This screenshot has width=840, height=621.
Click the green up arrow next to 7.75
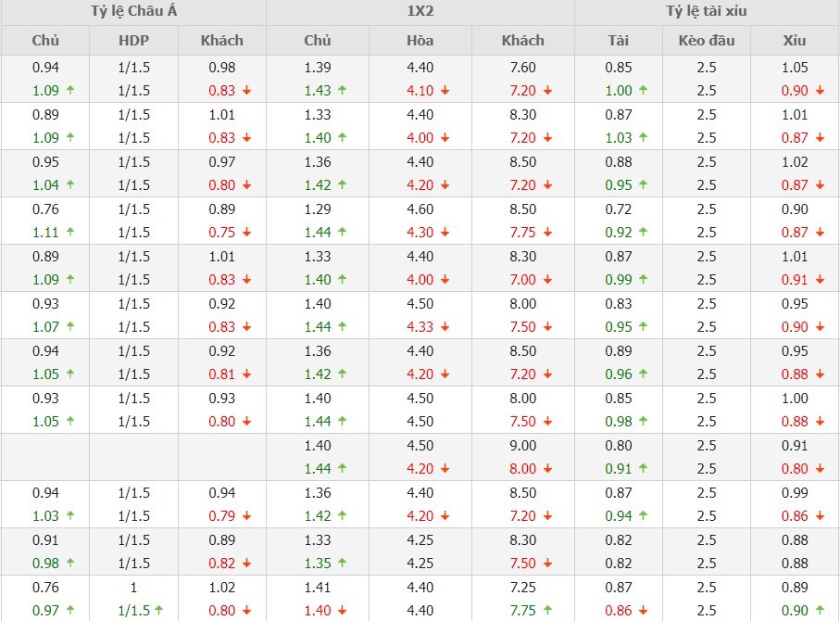pyautogui.click(x=546, y=611)
